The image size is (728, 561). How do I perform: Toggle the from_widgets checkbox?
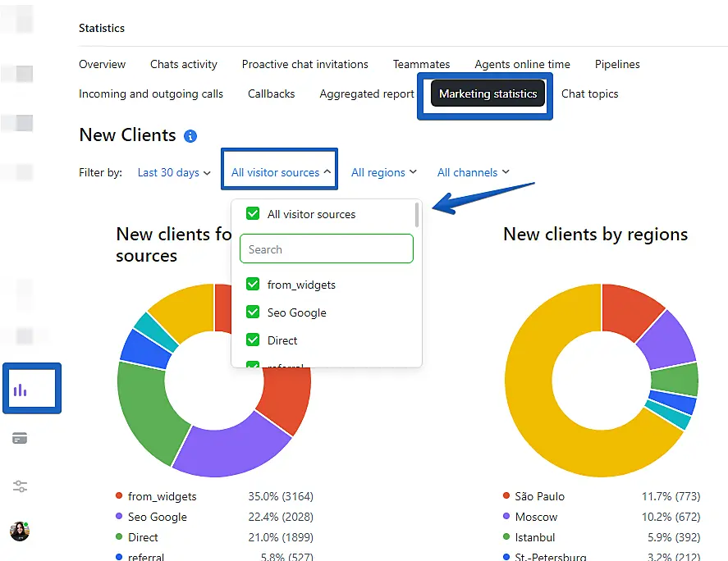253,285
